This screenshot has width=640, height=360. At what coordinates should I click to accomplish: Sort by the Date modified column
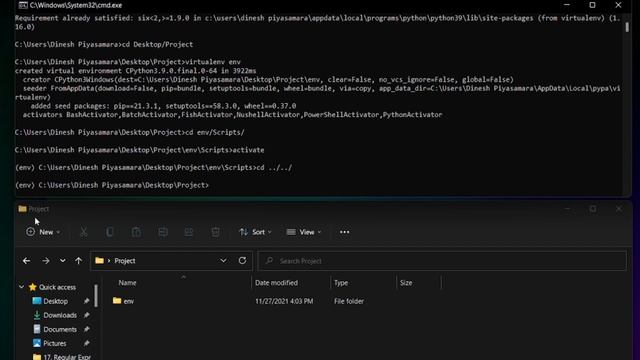point(276,282)
